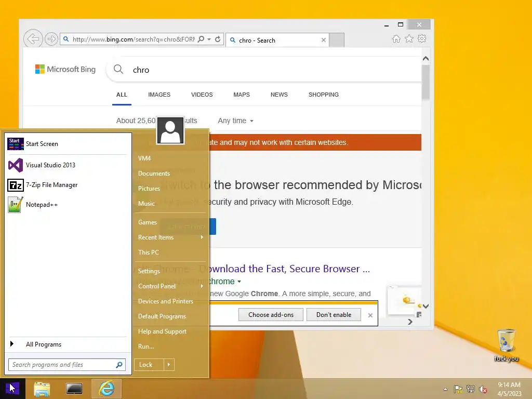Expand the green chrome URL arrow

tap(239, 282)
